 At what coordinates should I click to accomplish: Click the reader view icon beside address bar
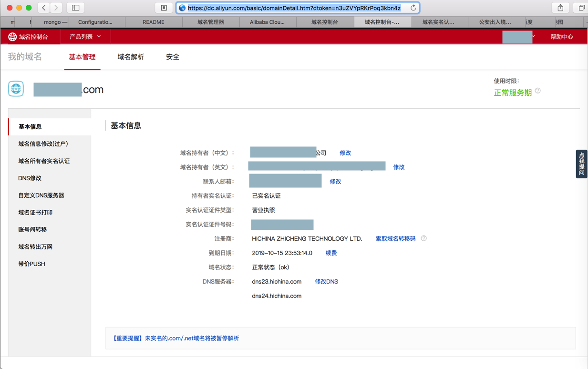164,8
